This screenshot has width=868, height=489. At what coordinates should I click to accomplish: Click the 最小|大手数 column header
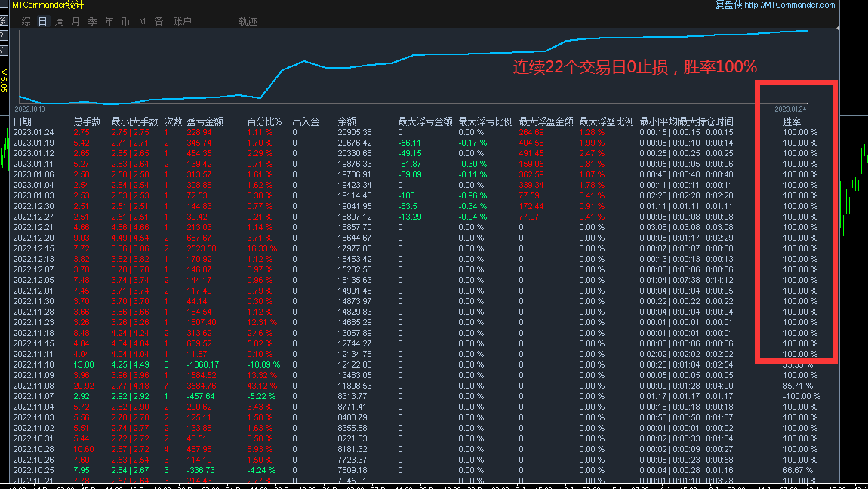click(134, 121)
